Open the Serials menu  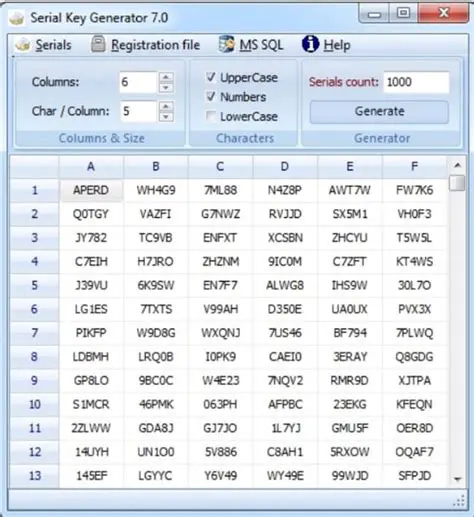[53, 45]
